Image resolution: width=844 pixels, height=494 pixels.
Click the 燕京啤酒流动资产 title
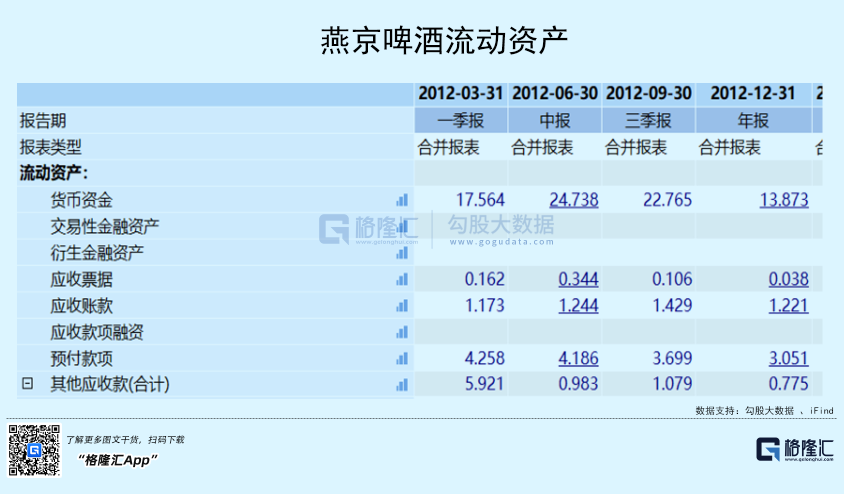[445, 41]
